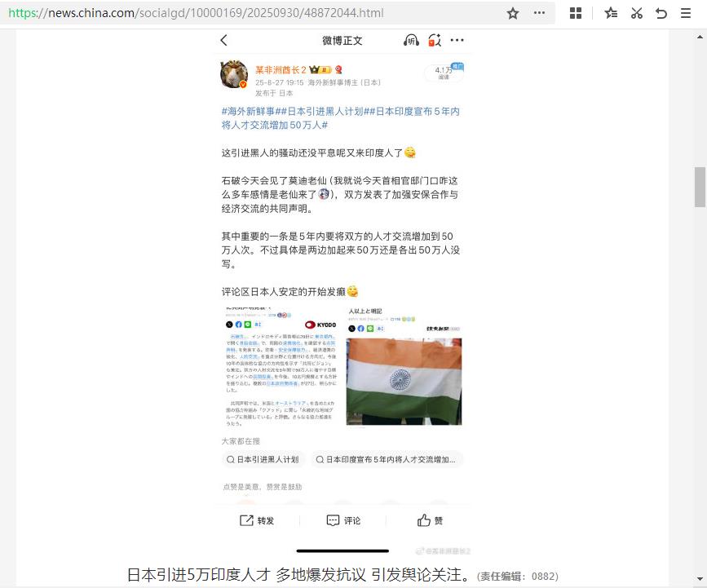
Task: Click the 责任编辑: 0882 text
Action: pos(518,577)
